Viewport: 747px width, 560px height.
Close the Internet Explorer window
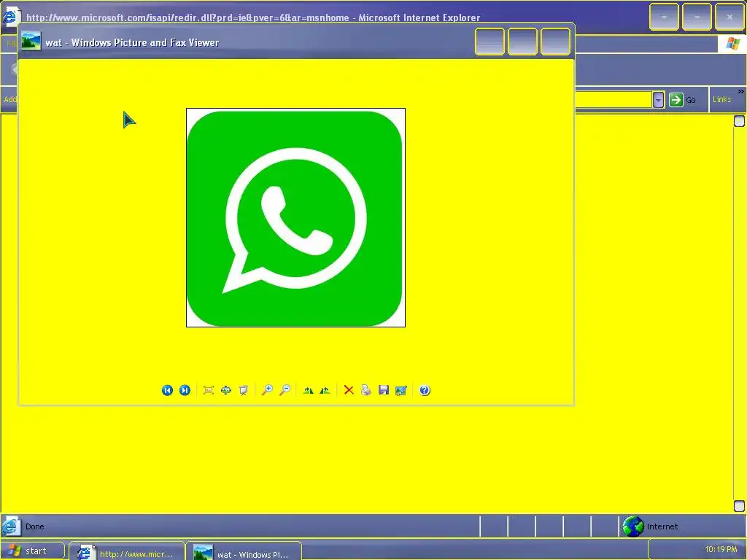729,17
